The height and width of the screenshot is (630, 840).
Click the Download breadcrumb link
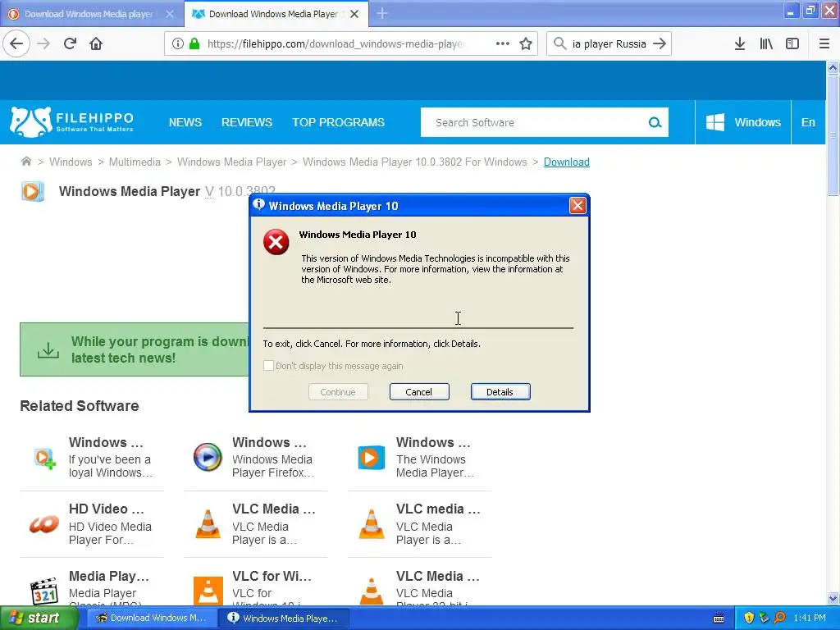click(566, 162)
